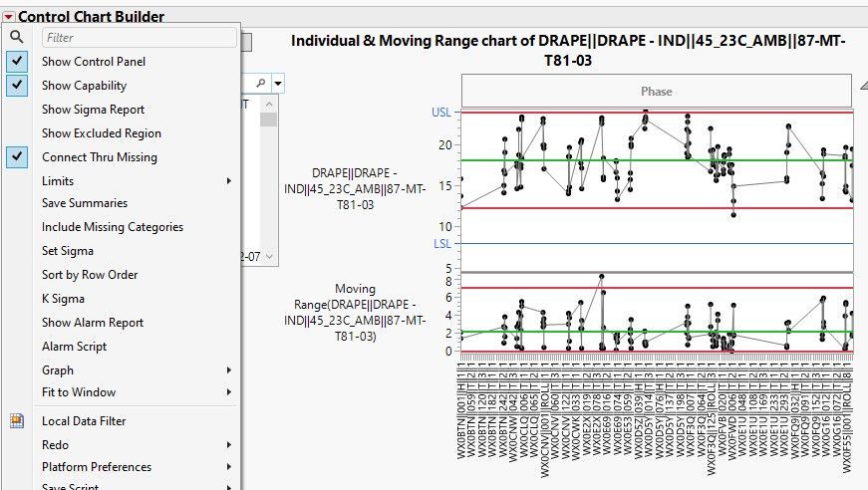Click the DRAPE individual chart Y-axis label
868x490 pixels.
tap(355, 189)
